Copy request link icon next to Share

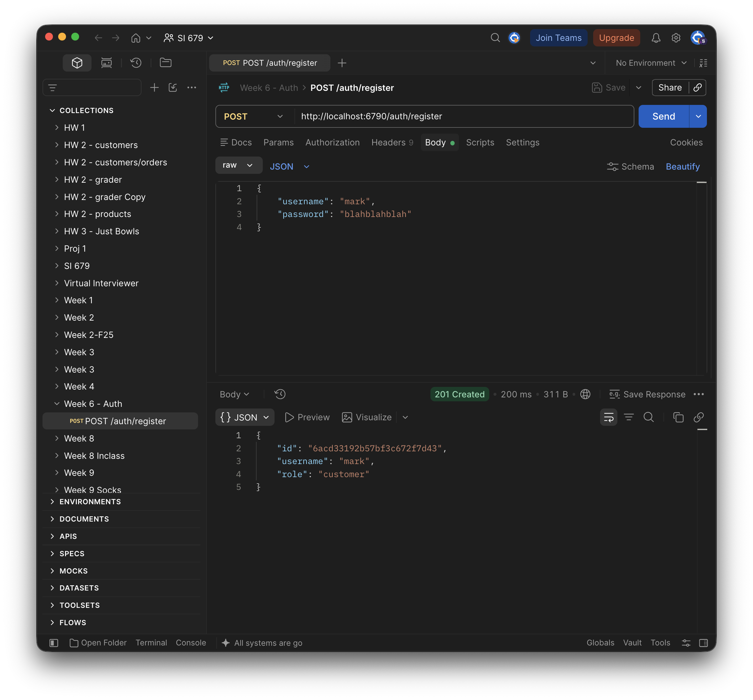coord(697,88)
